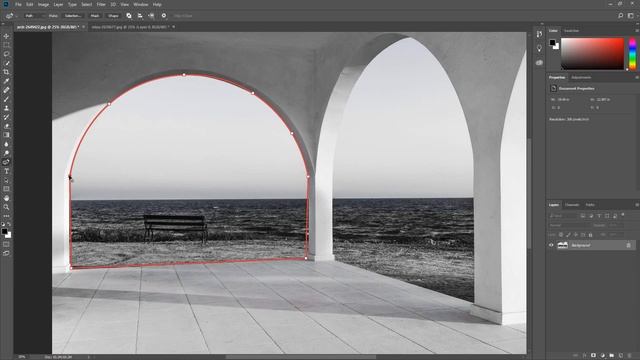
Task: Hide the Background layer eye icon
Action: point(551,245)
